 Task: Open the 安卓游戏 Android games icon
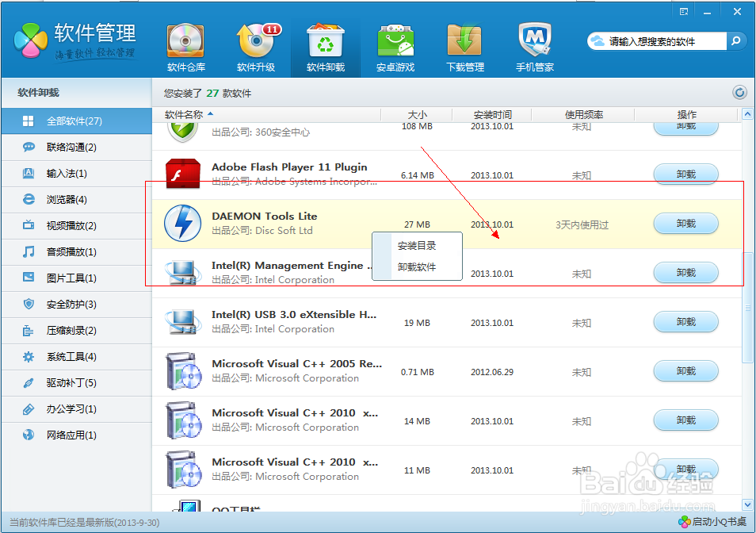pos(395,40)
